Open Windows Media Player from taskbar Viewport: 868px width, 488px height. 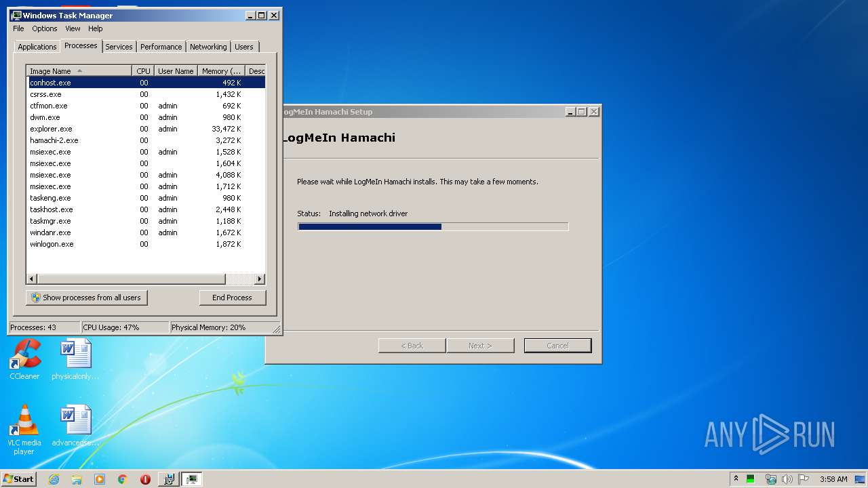pos(100,479)
